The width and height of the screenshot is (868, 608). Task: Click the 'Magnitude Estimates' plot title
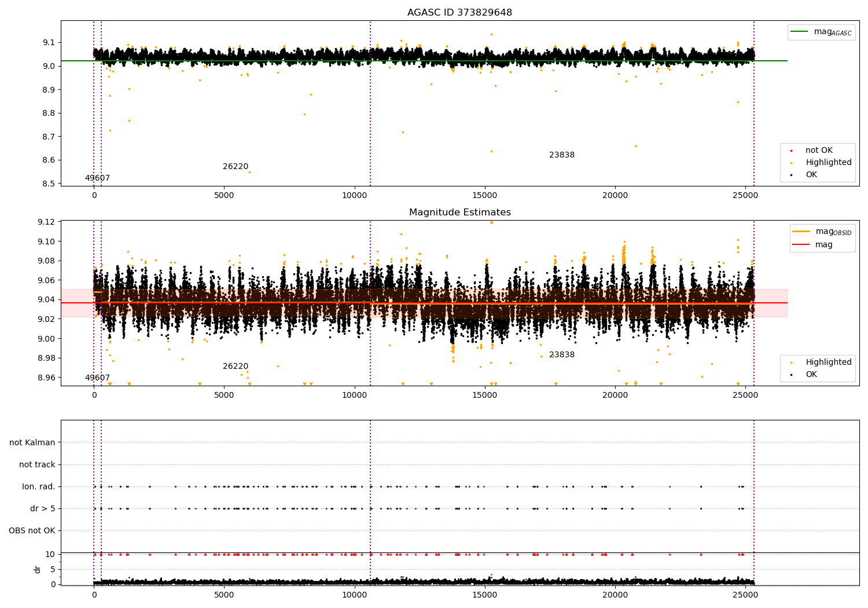click(459, 213)
